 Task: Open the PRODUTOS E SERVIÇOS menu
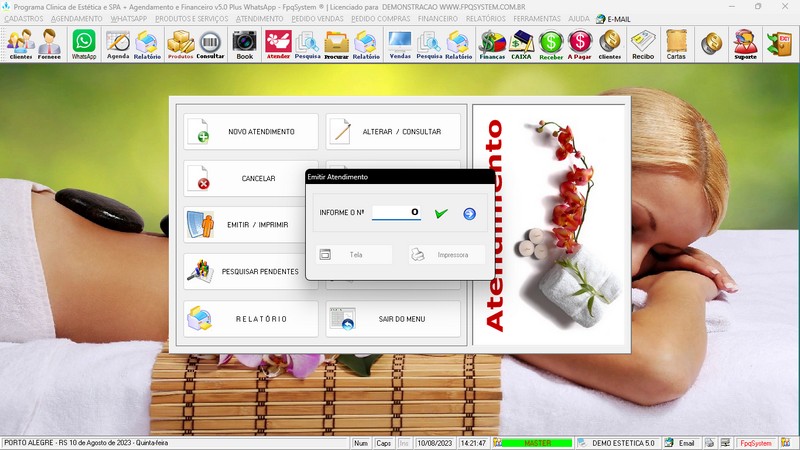[192, 18]
